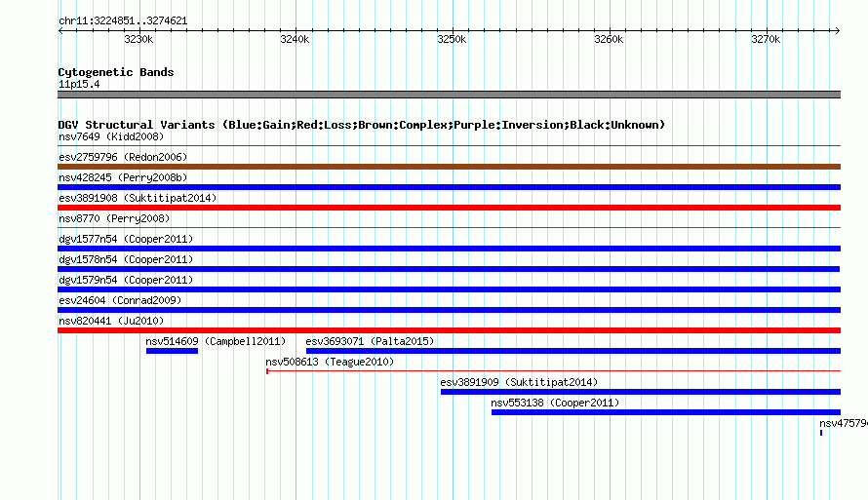Select the blue nsv553138 (Cooper2011) bar

point(666,412)
